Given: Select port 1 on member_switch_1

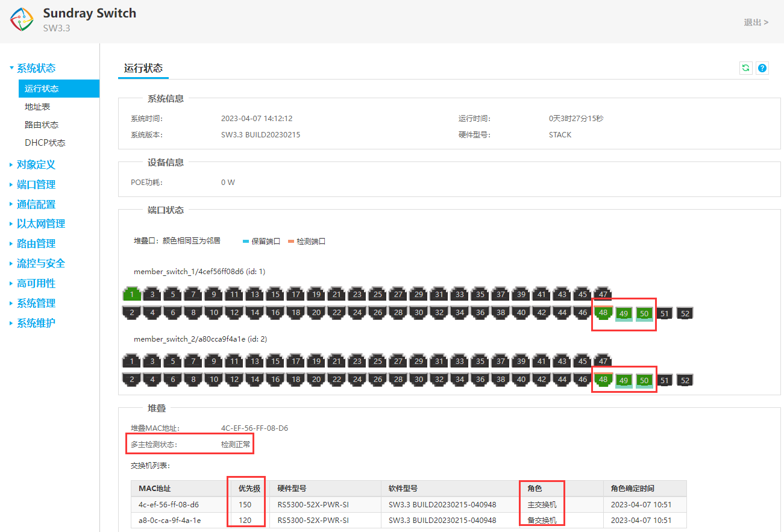Looking at the screenshot, I should (131, 295).
